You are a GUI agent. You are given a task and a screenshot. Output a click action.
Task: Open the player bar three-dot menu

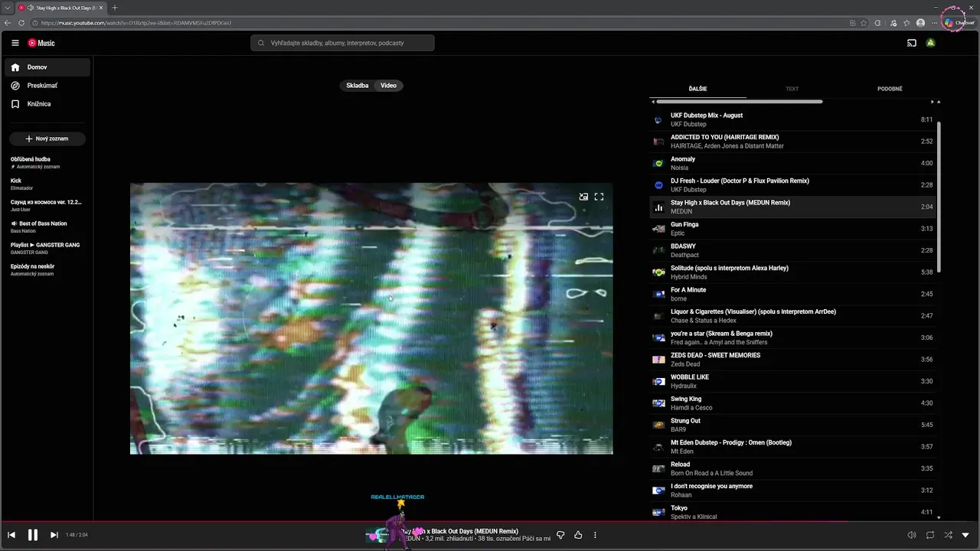595,535
